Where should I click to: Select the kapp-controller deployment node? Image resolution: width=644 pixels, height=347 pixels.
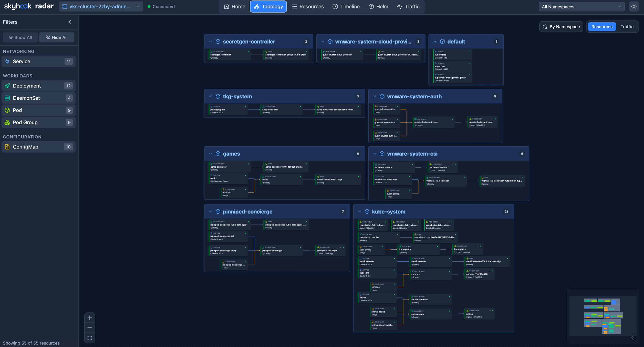tap(281, 110)
